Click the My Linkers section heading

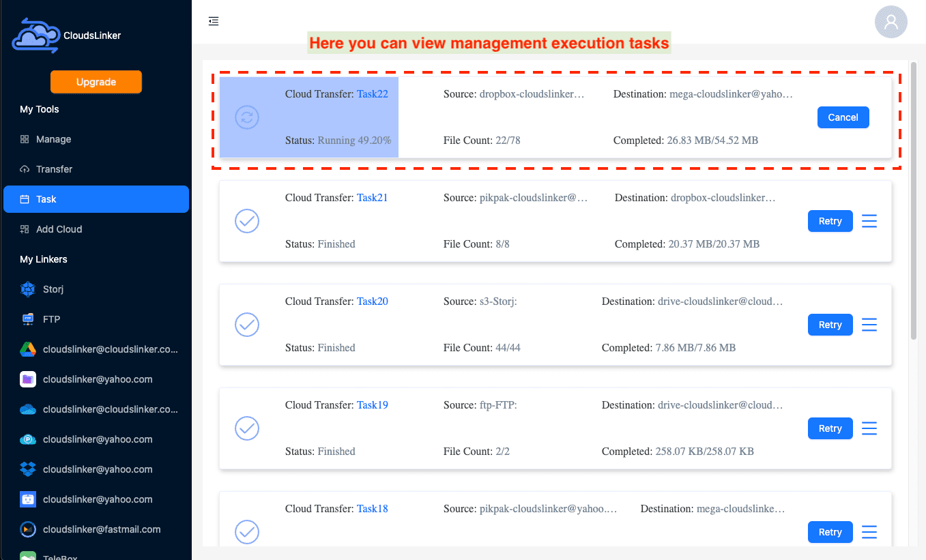pyautogui.click(x=44, y=259)
